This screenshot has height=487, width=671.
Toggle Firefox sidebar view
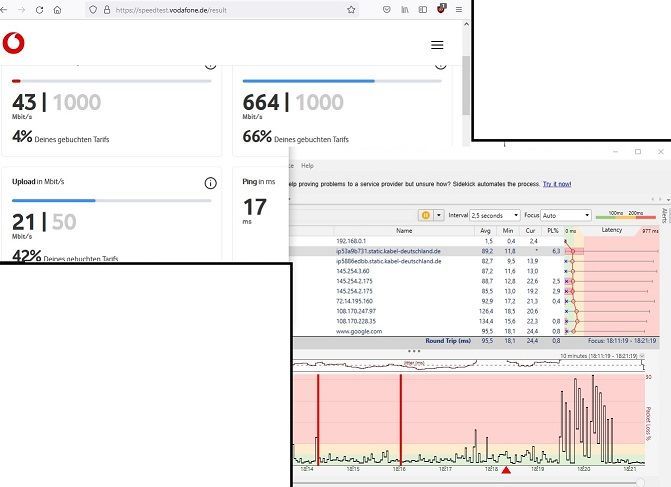(x=423, y=9)
